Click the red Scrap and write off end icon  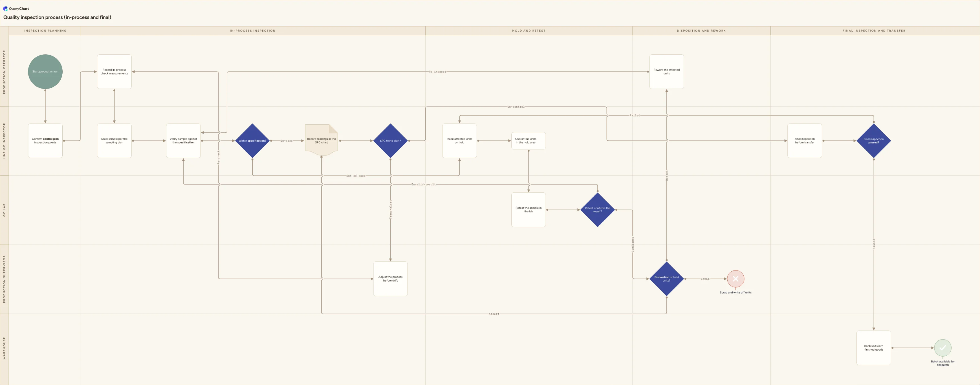tap(735, 279)
